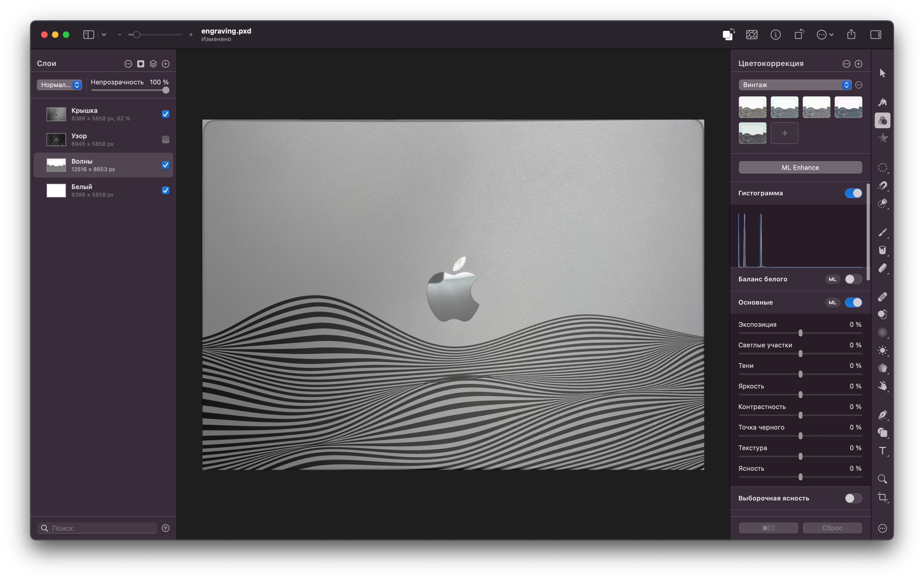Check visibility of the Узор layer
Viewport: 924px width, 580px height.
[166, 140]
